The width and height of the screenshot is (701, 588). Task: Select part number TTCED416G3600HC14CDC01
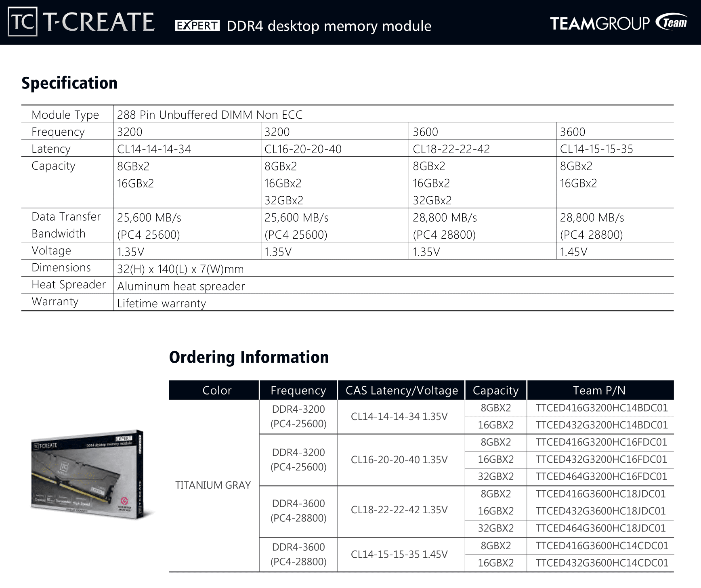pyautogui.click(x=602, y=546)
